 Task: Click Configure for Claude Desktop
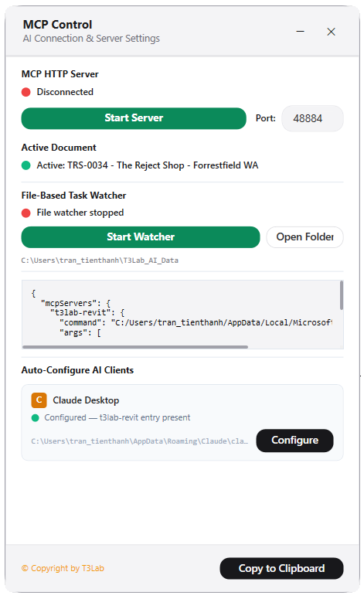point(294,440)
